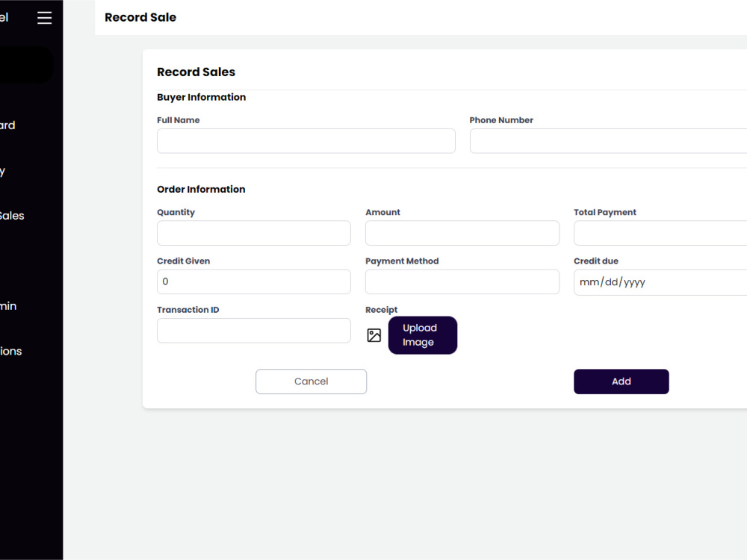Open the sidebar item ending in "ions"
Viewport: 747px width, 560px height.
point(11,351)
